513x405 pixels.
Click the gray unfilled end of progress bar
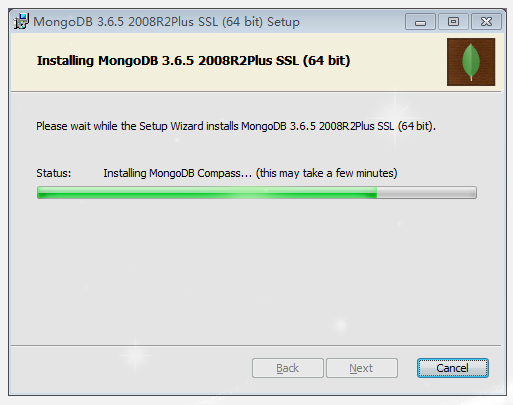pyautogui.click(x=426, y=193)
